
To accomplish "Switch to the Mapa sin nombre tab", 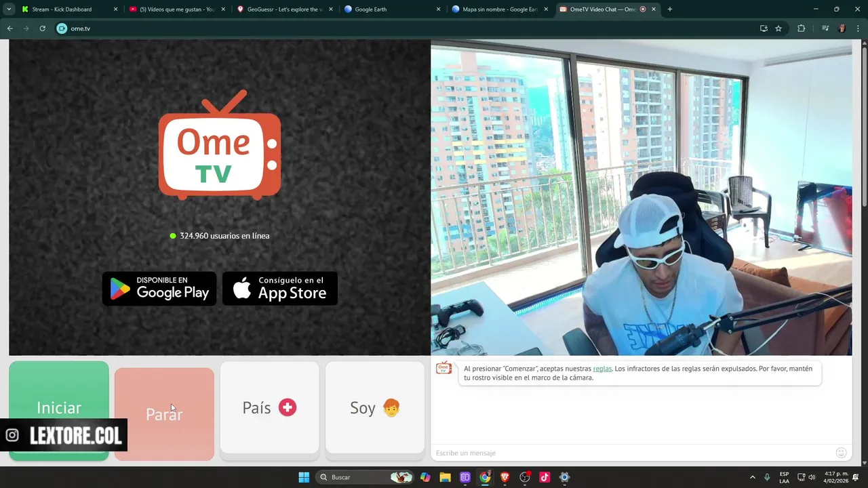I will coord(501,9).
